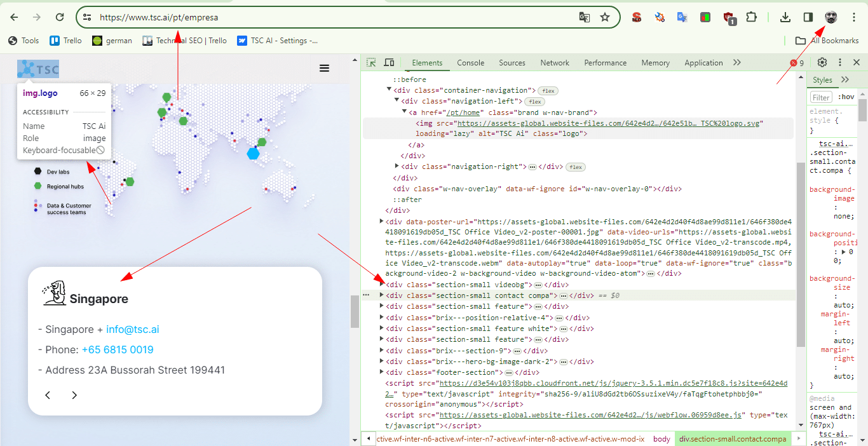Toggle the flex badge on navigation-right
Image resolution: width=868 pixels, height=446 pixels.
576,167
